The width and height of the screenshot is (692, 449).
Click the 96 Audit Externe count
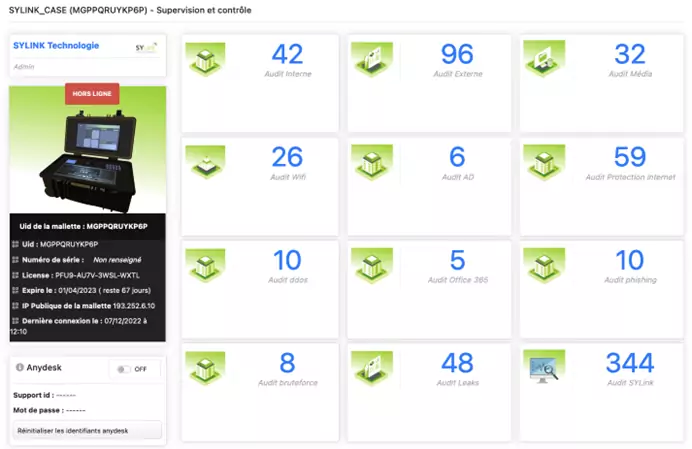456,54
